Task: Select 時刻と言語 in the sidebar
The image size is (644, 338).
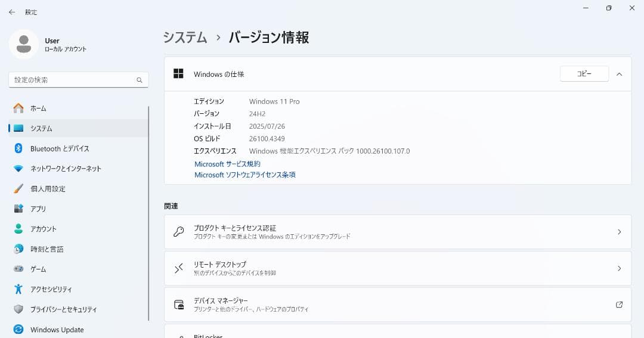Action: point(78,249)
